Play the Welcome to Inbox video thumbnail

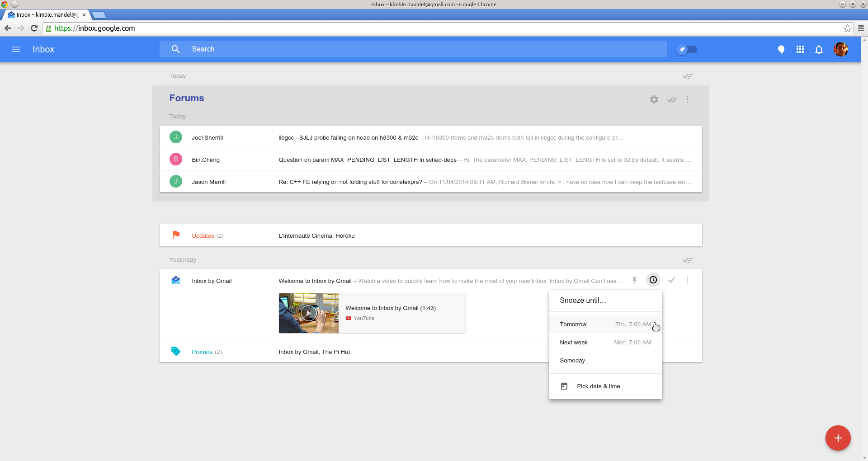point(309,313)
